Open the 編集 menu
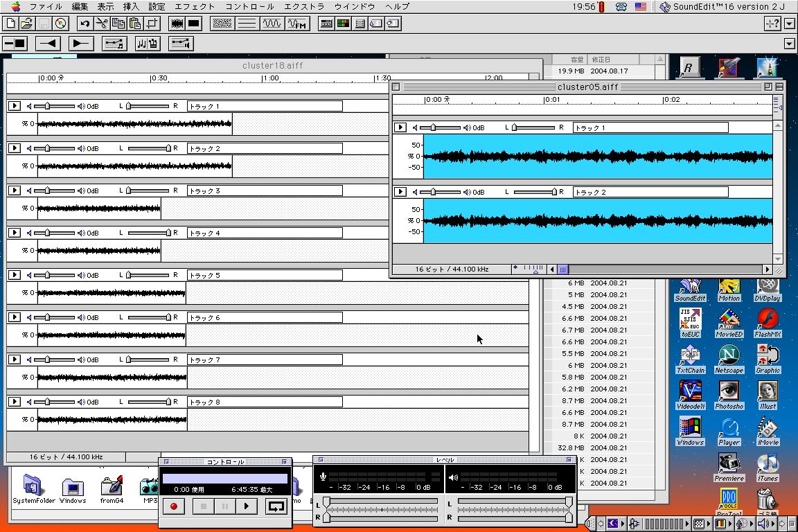The height and width of the screenshot is (532, 798). pyautogui.click(x=80, y=7)
